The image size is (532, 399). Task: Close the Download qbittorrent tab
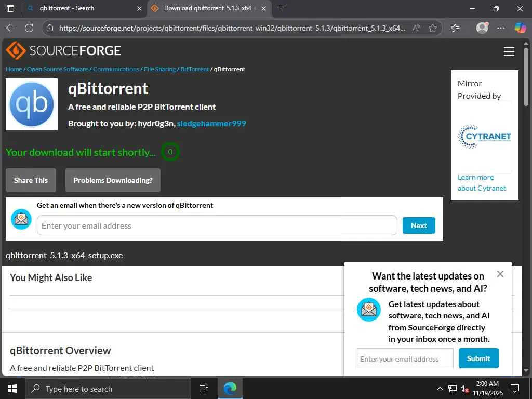click(x=263, y=8)
